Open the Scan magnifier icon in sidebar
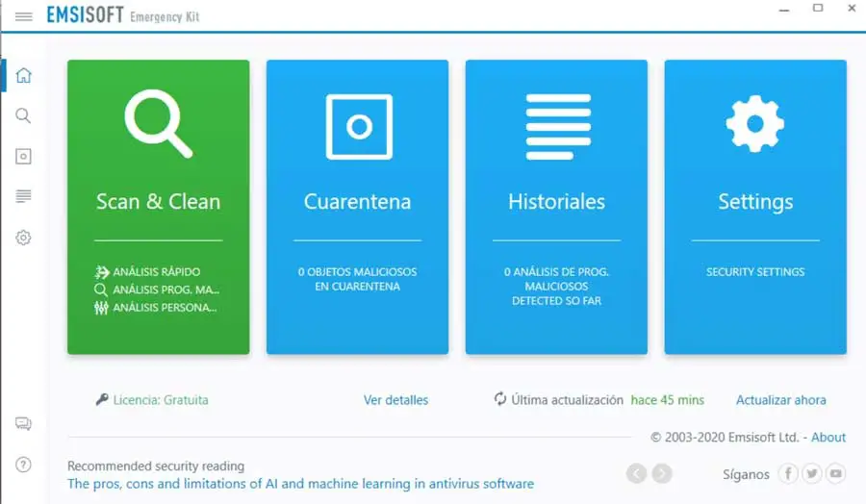866x504 pixels. click(x=23, y=115)
